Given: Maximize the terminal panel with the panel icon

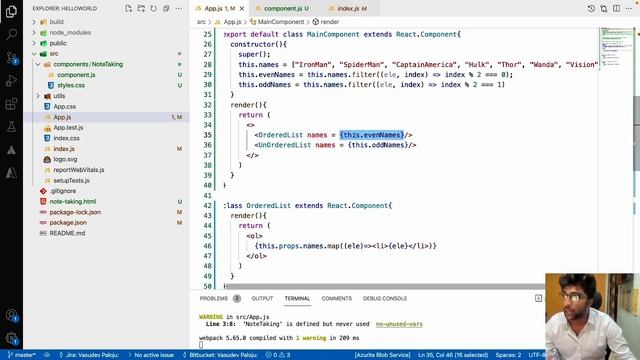Looking at the screenshot, I should click(x=538, y=298).
